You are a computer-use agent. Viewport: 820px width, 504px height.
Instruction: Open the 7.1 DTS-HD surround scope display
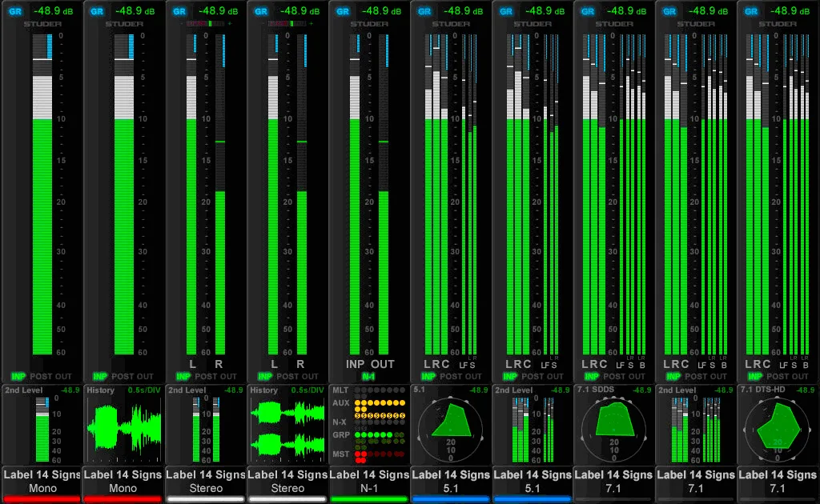click(777, 428)
